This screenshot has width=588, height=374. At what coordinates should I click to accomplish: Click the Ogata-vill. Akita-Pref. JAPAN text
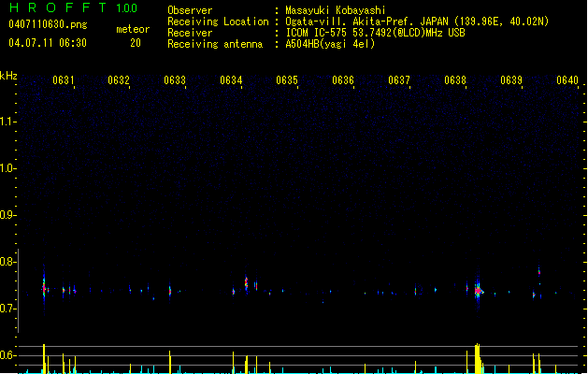[366, 22]
